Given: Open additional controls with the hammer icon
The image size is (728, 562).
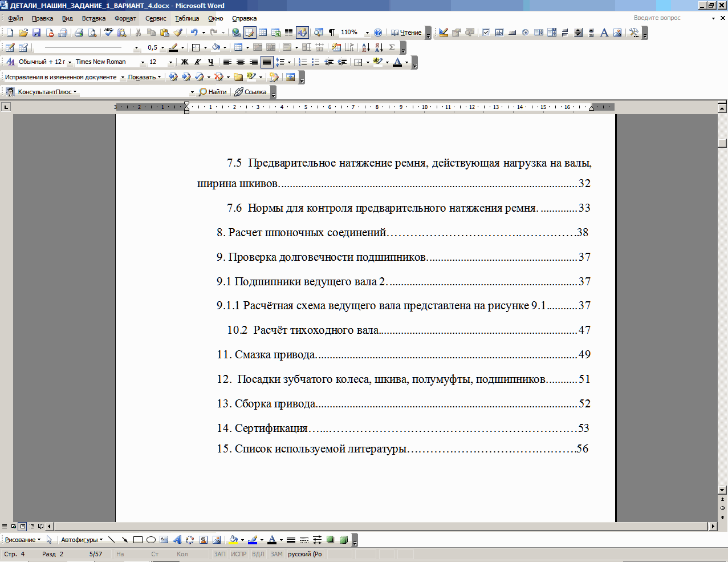Looking at the screenshot, I should 633,33.
